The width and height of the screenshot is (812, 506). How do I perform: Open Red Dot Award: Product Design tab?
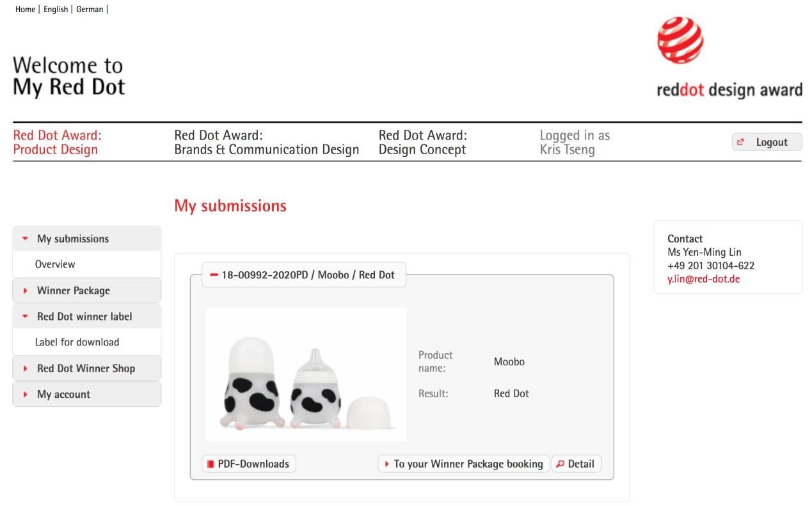pos(57,143)
